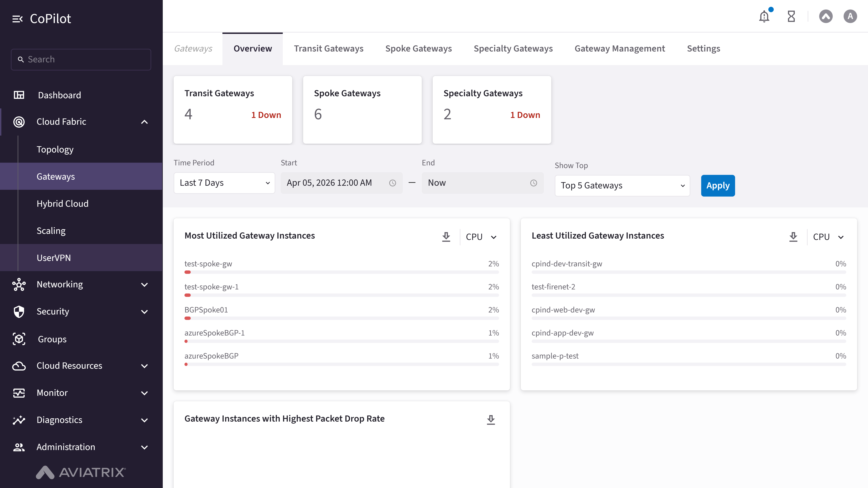Open the 'Top 5 Gateways' dropdown
The width and height of the screenshot is (868, 488).
pos(622,186)
